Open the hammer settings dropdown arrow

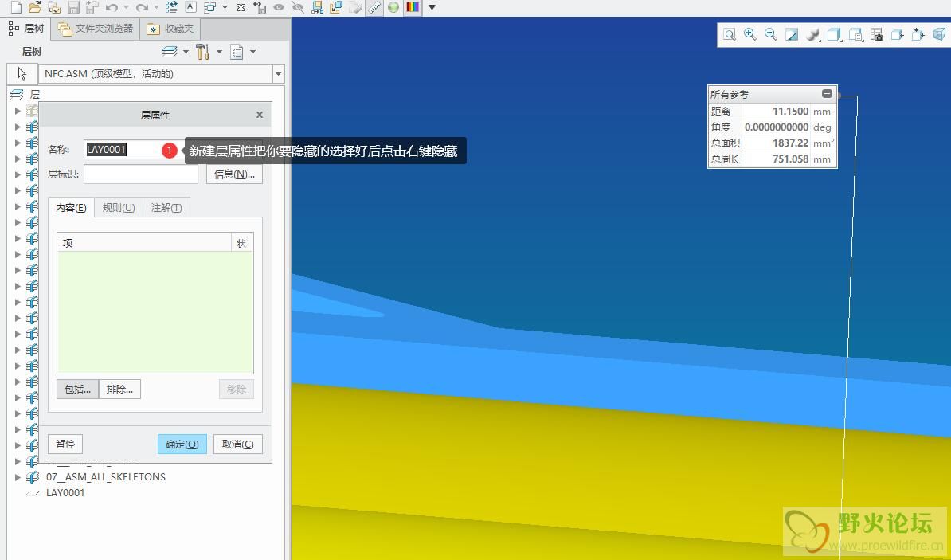click(x=219, y=52)
